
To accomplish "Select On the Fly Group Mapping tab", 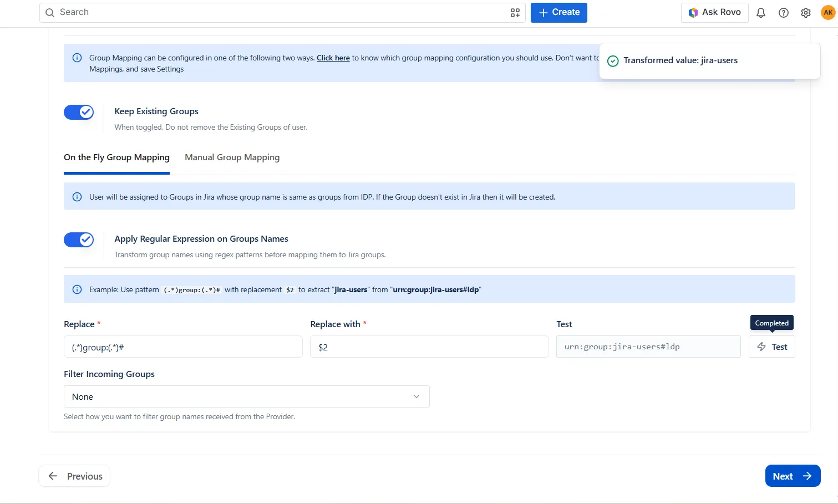I will (x=116, y=157).
